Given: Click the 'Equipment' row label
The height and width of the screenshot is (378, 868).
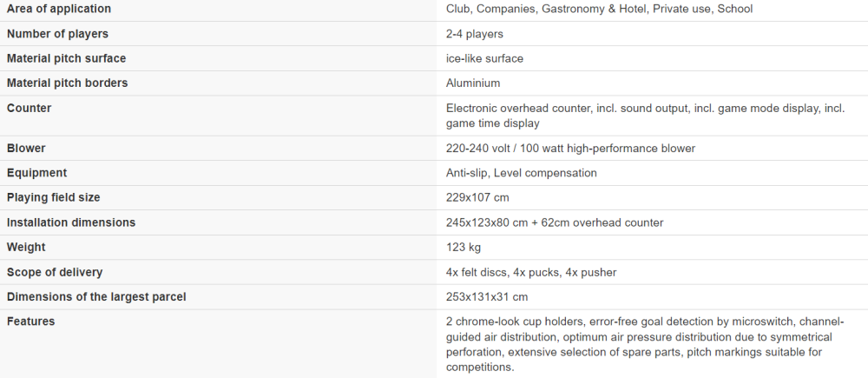Looking at the screenshot, I should (x=36, y=173).
